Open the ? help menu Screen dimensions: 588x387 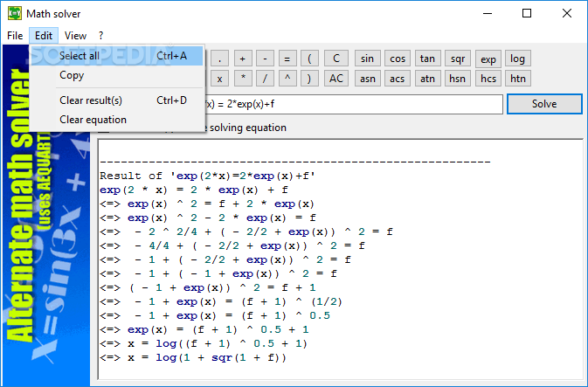[x=100, y=36]
